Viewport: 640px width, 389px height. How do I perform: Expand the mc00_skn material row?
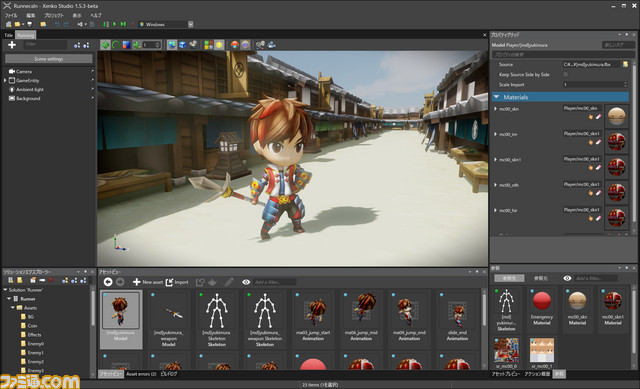click(496, 109)
